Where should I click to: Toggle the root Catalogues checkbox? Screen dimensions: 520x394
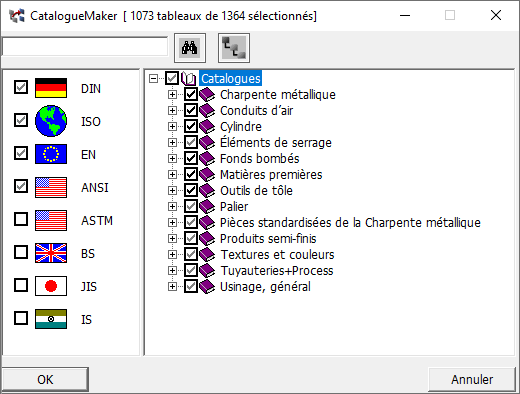(172, 79)
